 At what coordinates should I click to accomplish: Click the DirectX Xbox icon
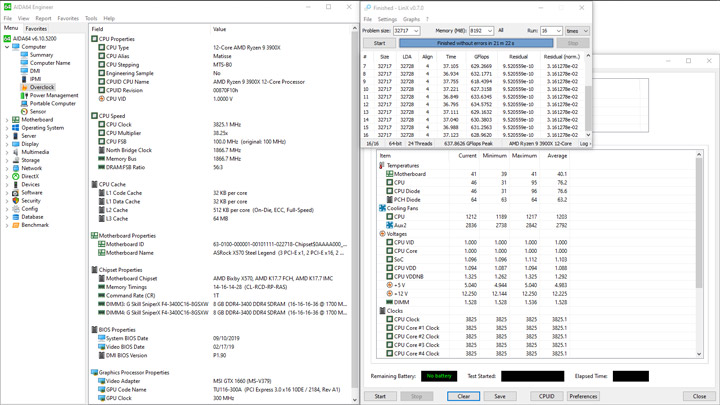(16, 176)
